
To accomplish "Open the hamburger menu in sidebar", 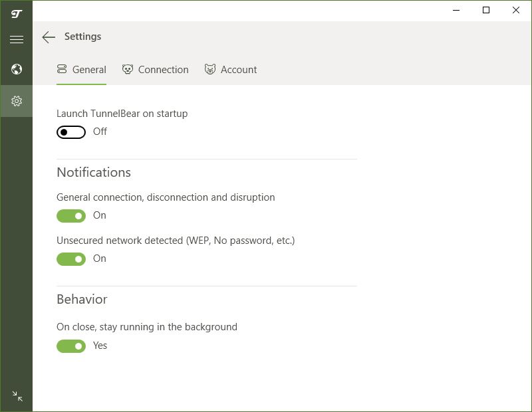I will tap(16, 39).
